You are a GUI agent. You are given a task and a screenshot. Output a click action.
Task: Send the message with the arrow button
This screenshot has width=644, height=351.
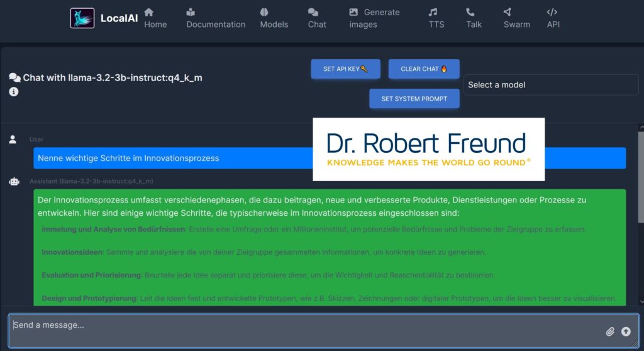pyautogui.click(x=626, y=331)
